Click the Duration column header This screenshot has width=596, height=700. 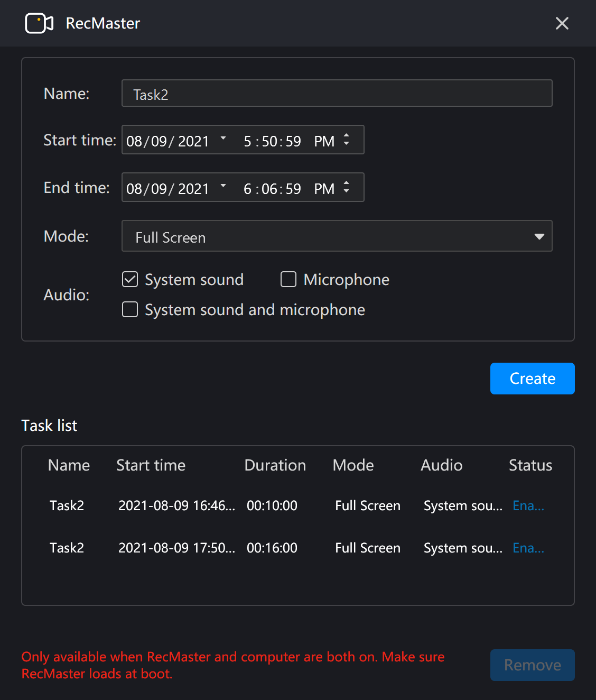(x=275, y=465)
